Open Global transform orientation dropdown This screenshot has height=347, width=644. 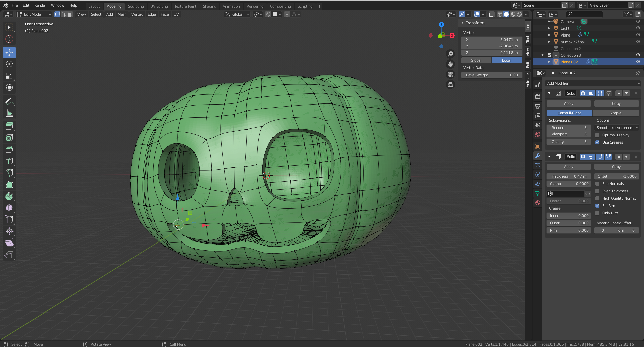pos(237,14)
